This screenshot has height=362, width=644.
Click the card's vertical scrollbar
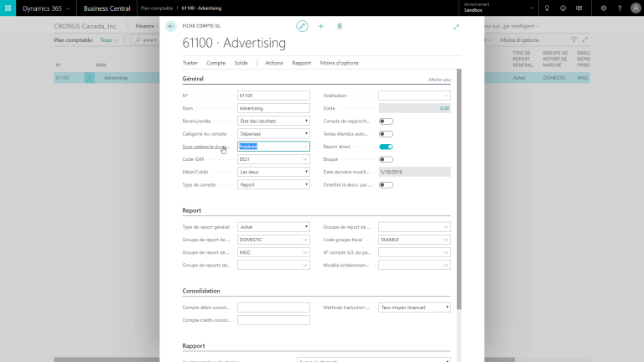coord(460,189)
